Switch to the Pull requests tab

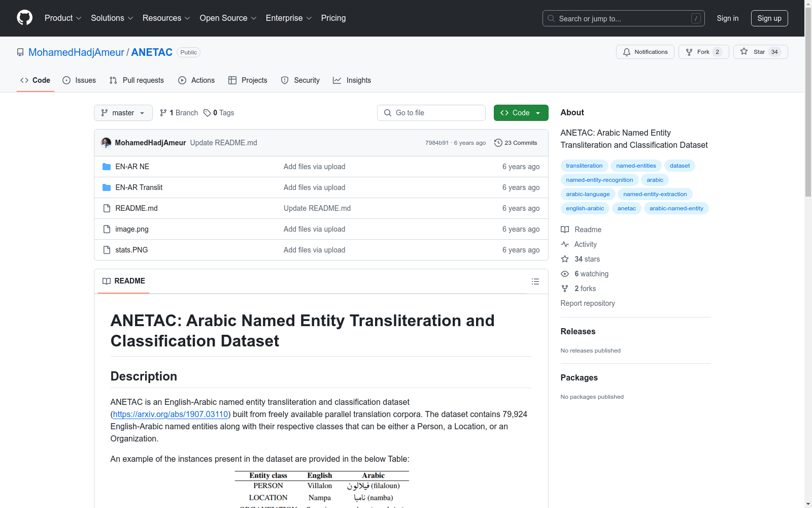(137, 80)
